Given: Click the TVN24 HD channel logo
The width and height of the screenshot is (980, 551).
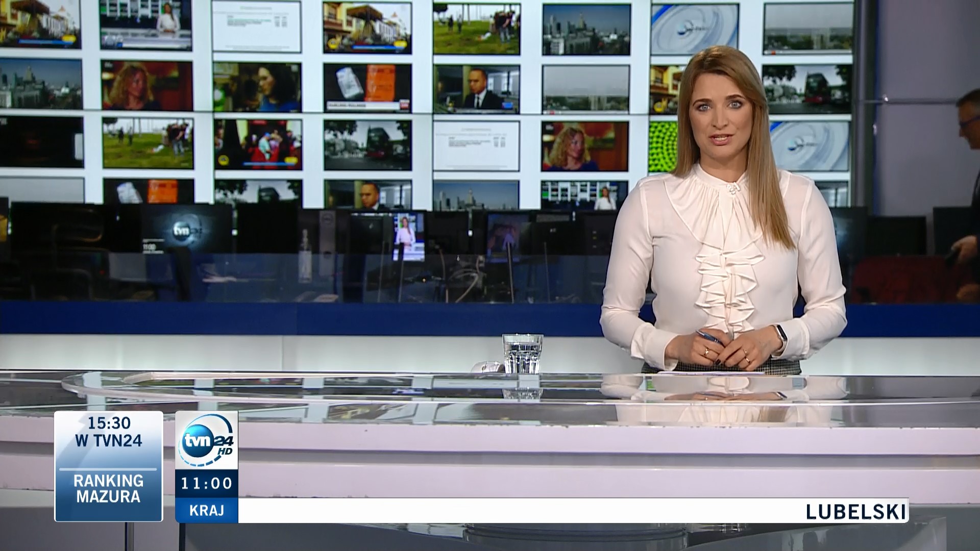Looking at the screenshot, I should coord(206,440).
